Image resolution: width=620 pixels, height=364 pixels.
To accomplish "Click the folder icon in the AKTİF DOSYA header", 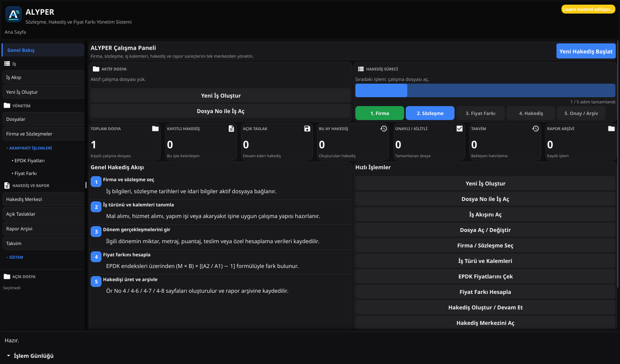I will point(96,69).
